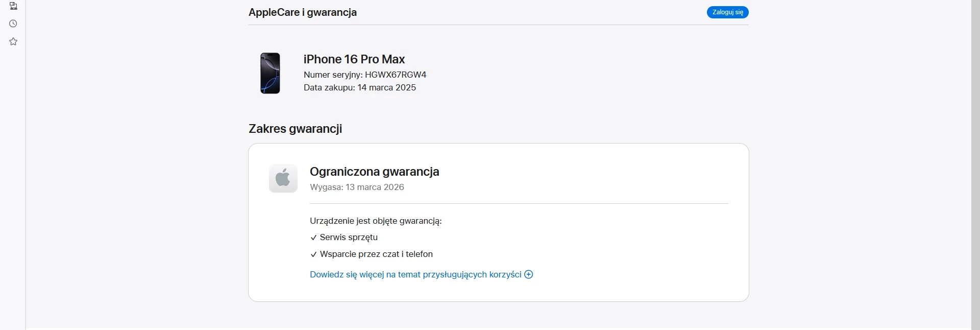Click the Zaloguj się button
Image resolution: width=980 pixels, height=330 pixels.
pos(727,12)
